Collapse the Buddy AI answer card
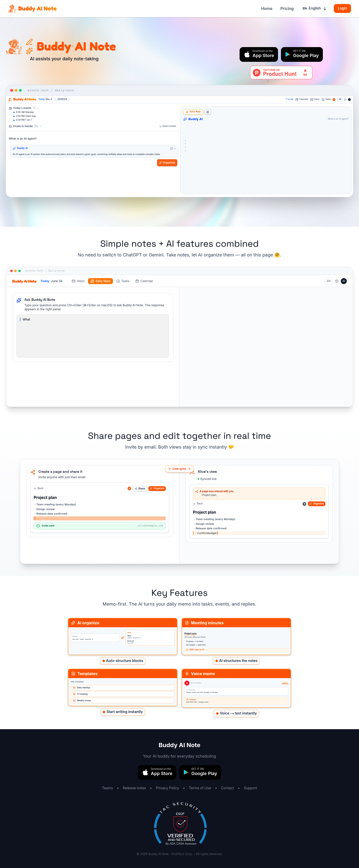The height and width of the screenshot is (868, 359). 175,149
